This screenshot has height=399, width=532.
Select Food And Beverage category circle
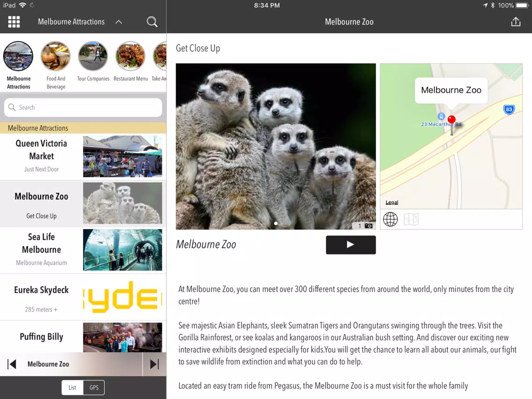56,56
